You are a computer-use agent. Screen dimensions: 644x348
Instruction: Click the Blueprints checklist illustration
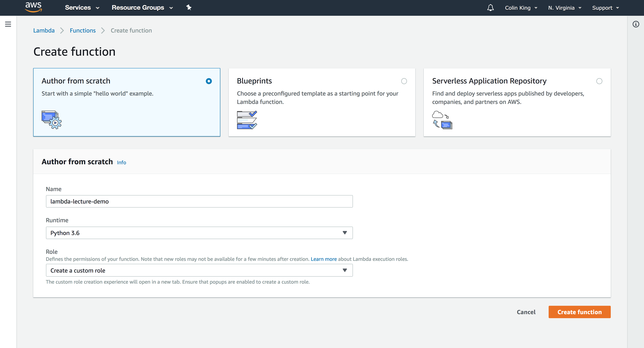[x=247, y=120]
